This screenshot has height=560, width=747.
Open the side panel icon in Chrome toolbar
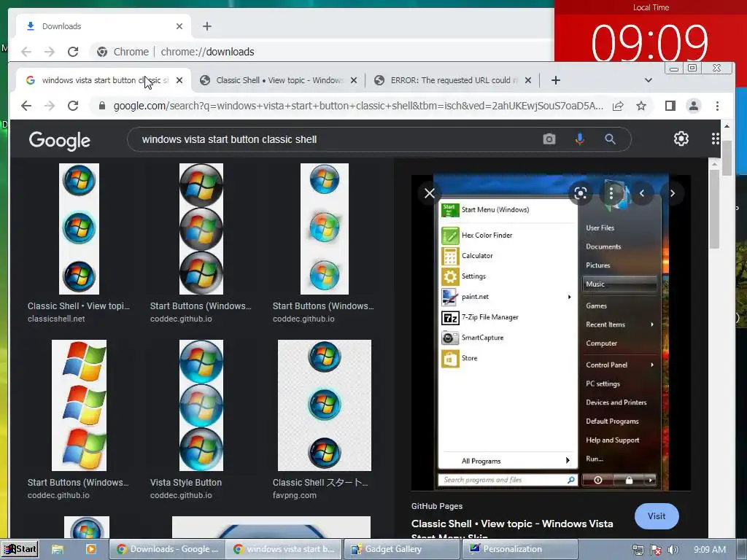[670, 106]
